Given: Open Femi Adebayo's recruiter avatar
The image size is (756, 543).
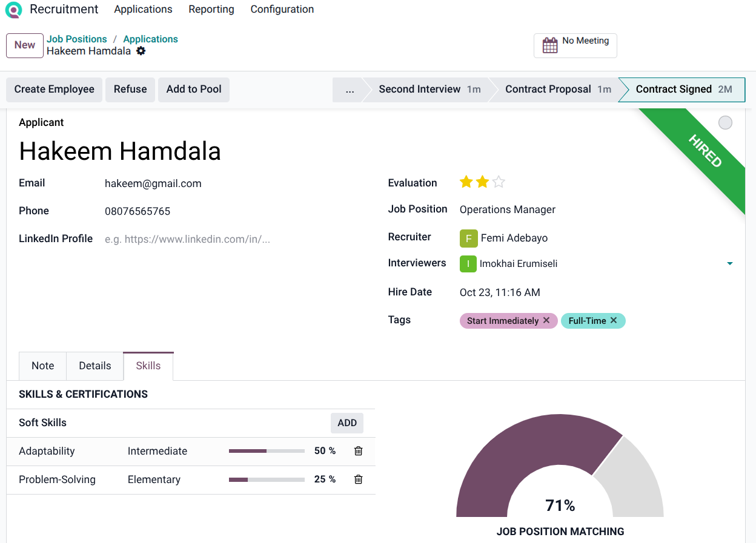Looking at the screenshot, I should [468, 238].
